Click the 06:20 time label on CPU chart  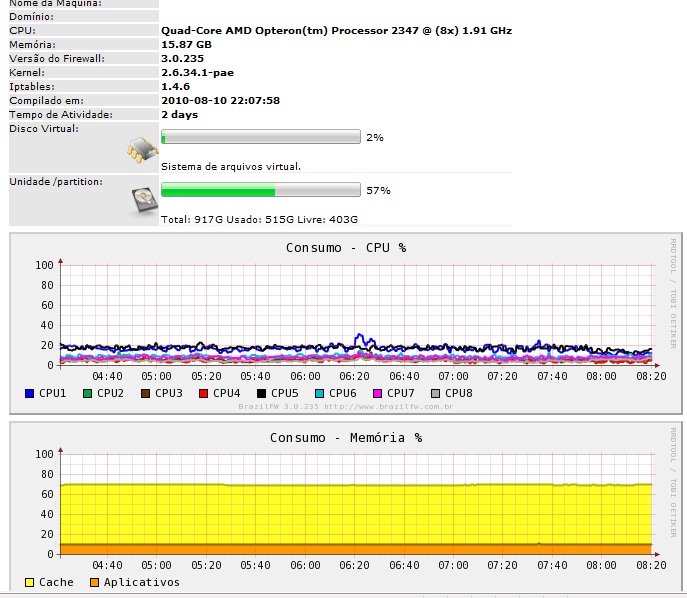click(354, 376)
